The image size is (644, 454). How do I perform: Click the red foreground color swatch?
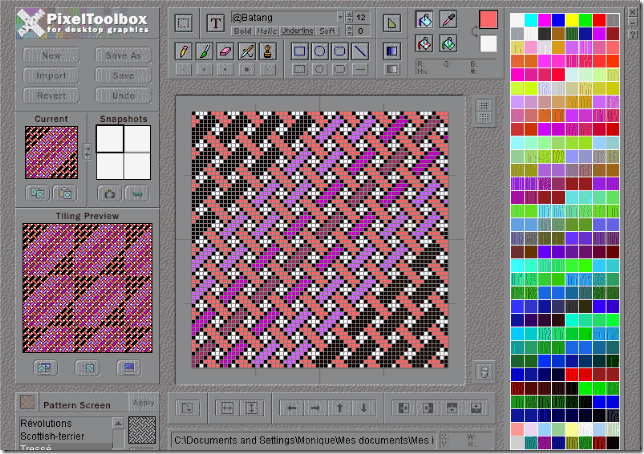click(x=488, y=20)
